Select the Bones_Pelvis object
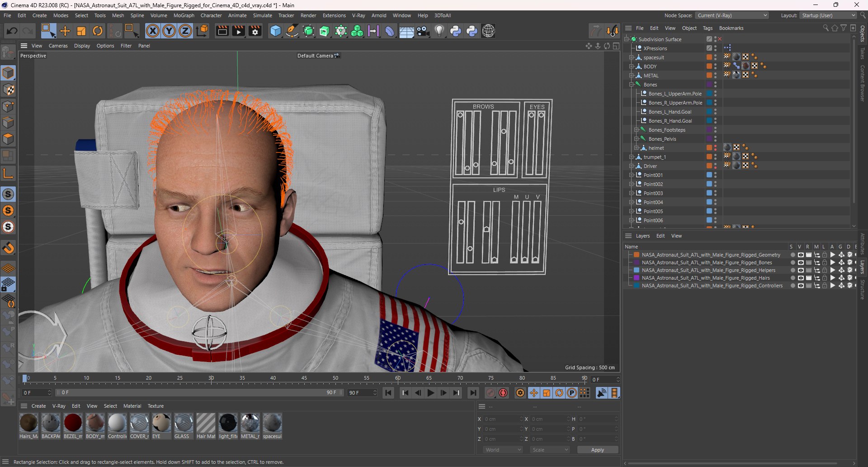 point(662,139)
